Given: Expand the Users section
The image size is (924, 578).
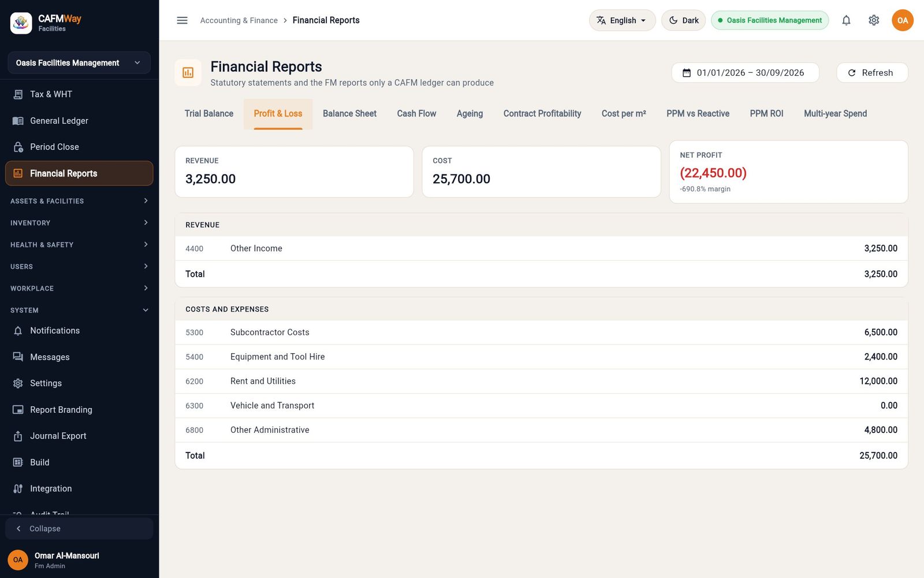Looking at the screenshot, I should pos(79,266).
